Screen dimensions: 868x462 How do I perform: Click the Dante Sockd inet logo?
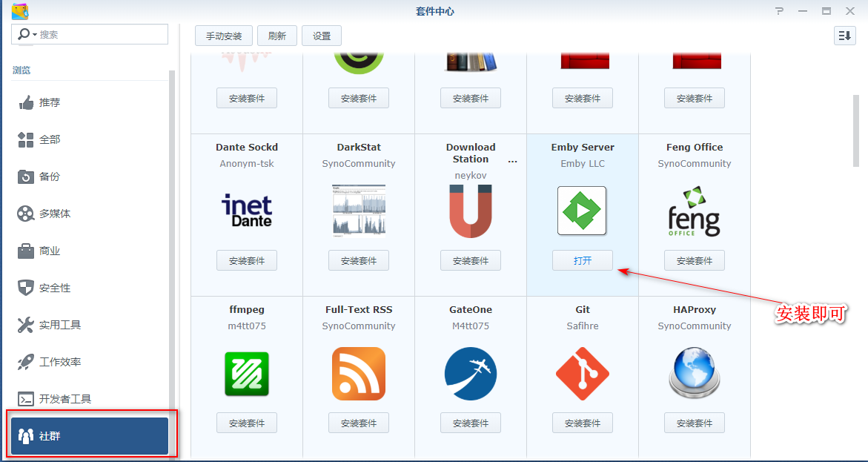tap(247, 211)
